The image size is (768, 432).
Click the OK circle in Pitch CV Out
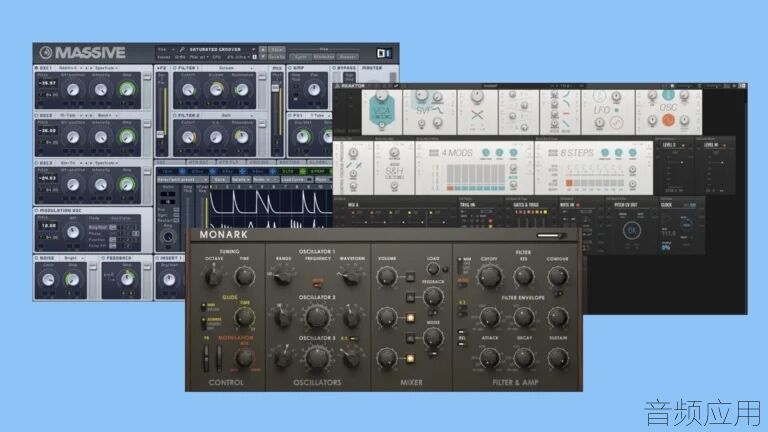(x=632, y=231)
